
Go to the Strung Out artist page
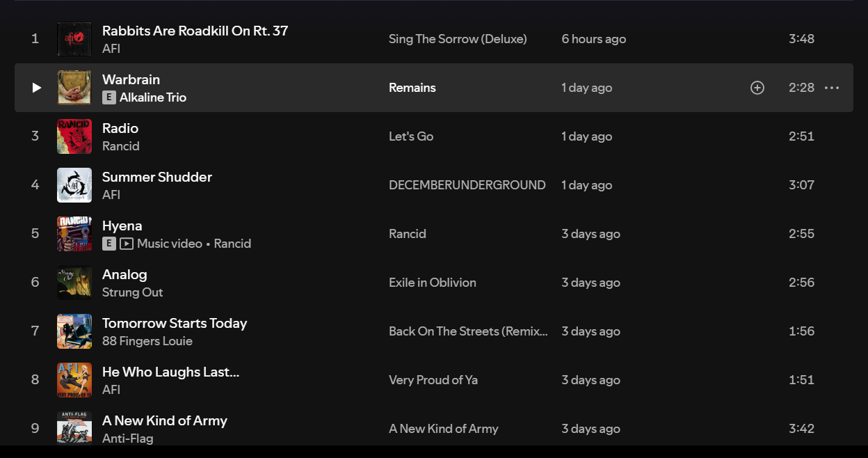(x=132, y=292)
